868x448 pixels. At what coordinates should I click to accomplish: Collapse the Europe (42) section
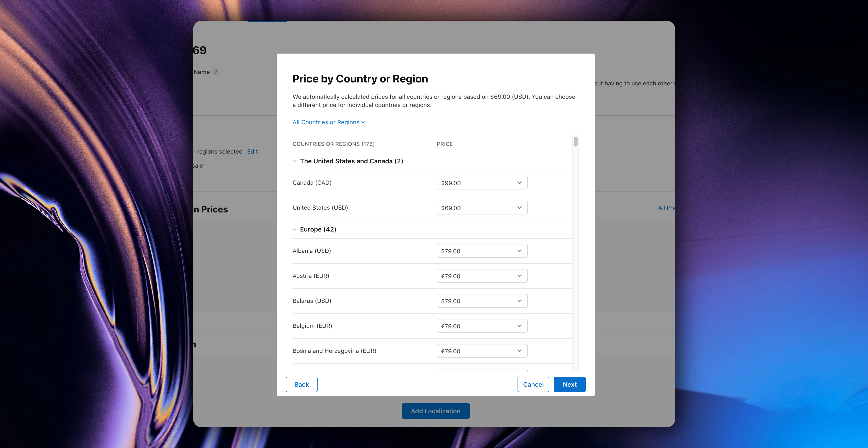point(294,229)
